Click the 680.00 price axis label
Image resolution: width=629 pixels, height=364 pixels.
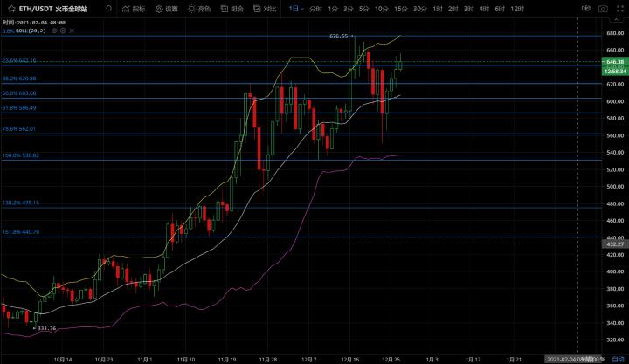(615, 33)
